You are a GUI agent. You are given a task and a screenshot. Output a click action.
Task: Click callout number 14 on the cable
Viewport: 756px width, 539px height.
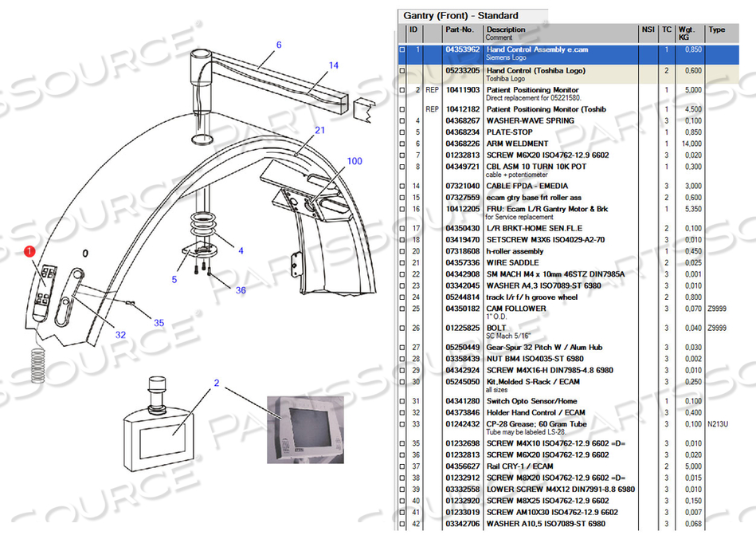tap(334, 65)
